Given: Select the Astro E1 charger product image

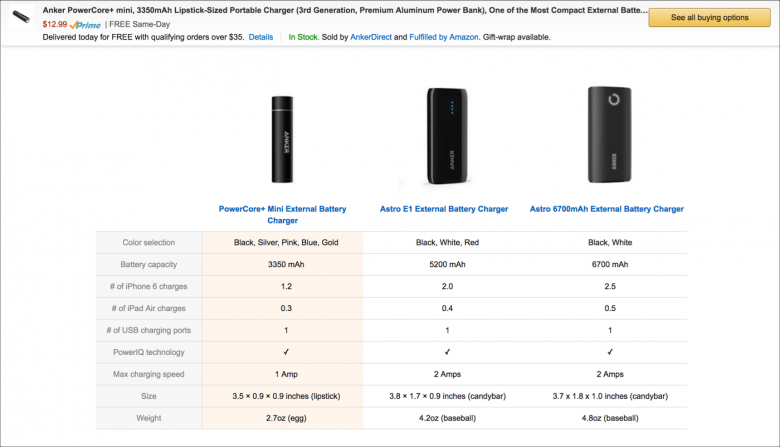Looking at the screenshot, I should (447, 135).
